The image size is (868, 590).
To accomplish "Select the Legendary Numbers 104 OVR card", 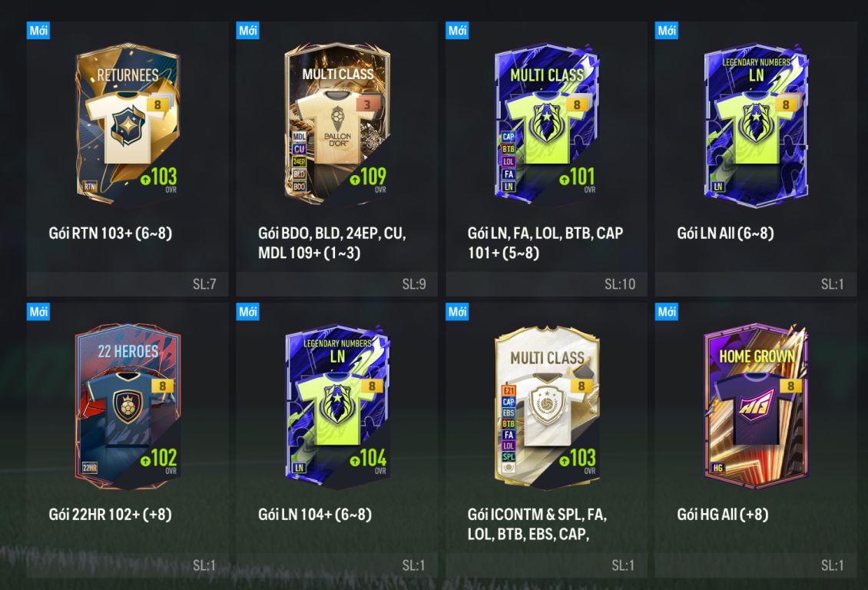I will click(x=336, y=407).
